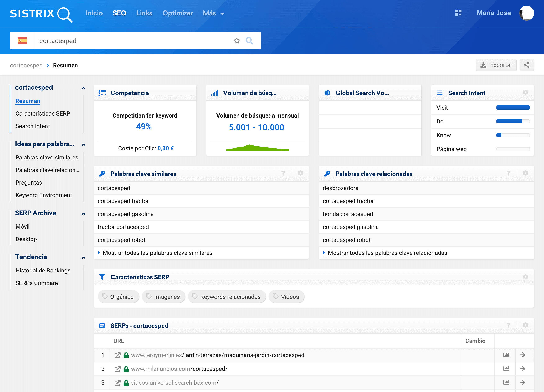Click the share icon button
Viewport: 544px width, 392px height.
coord(527,65)
